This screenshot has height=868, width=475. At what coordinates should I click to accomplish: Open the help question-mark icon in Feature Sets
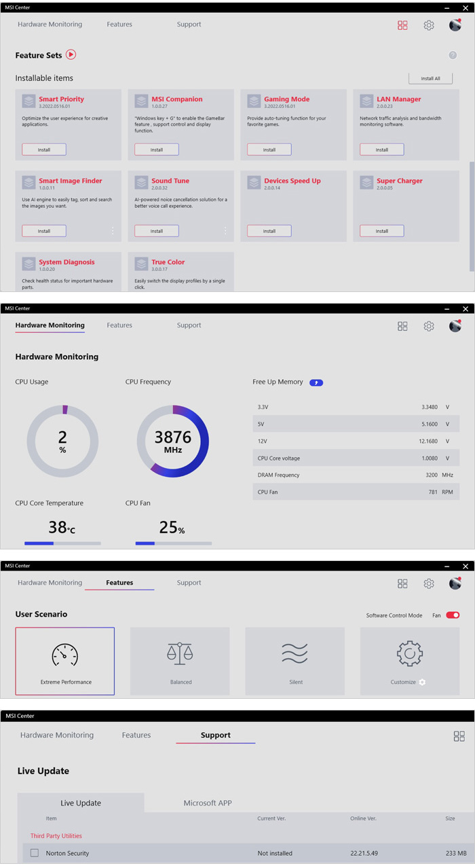[x=453, y=55]
